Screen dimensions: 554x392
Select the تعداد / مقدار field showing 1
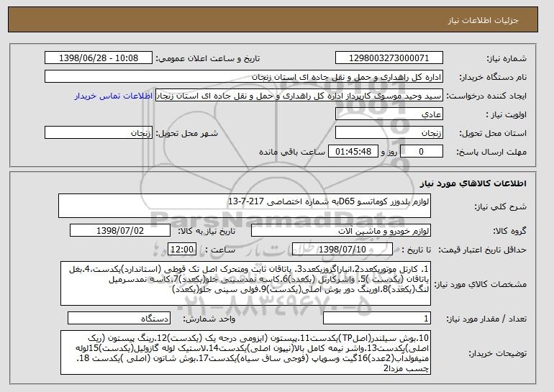tap(377, 318)
